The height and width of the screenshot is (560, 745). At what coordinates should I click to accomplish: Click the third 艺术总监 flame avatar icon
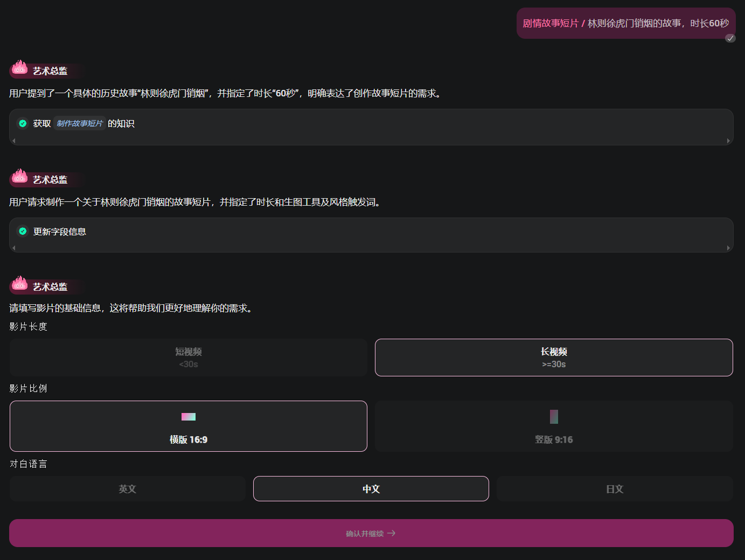20,284
